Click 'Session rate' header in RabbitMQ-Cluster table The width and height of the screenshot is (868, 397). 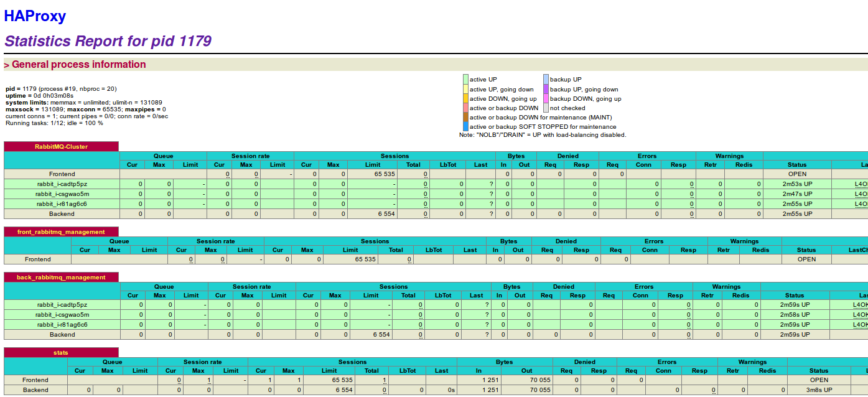pos(250,156)
